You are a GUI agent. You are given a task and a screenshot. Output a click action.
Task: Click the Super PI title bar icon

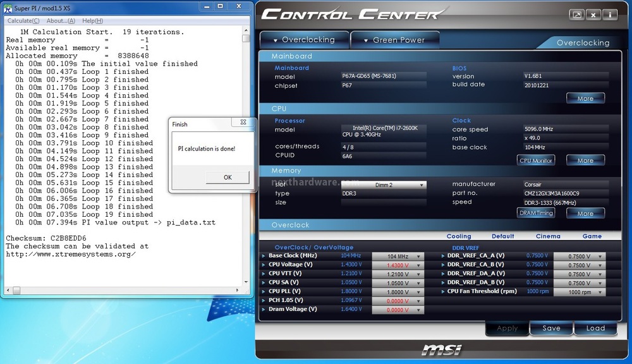(x=8, y=8)
